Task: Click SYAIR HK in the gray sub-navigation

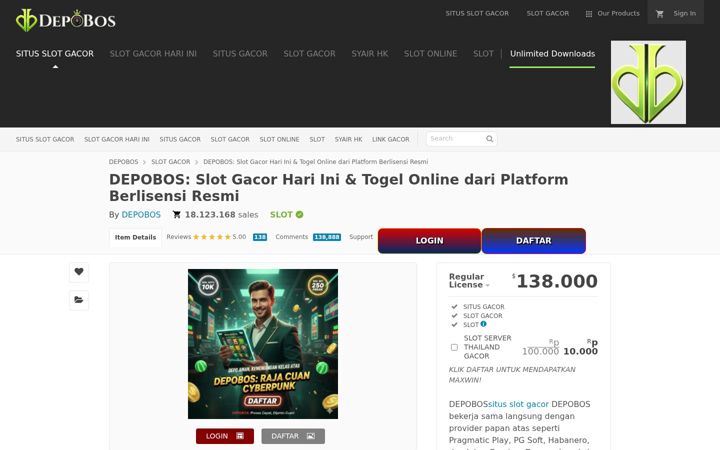Action: pyautogui.click(x=349, y=139)
